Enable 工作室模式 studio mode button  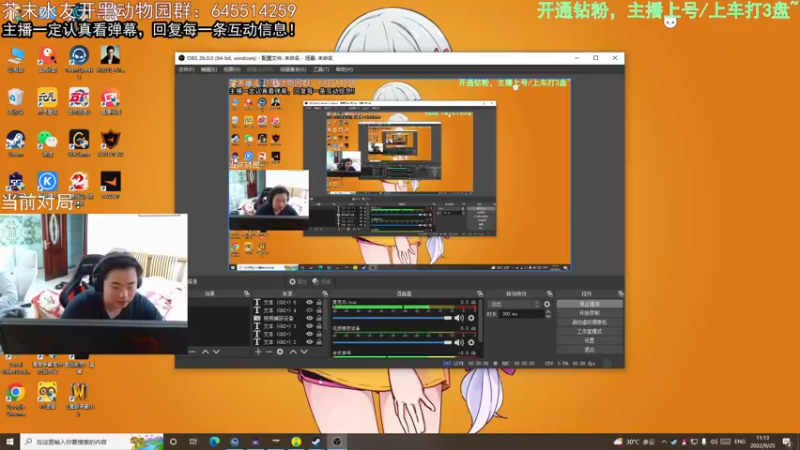(589, 332)
